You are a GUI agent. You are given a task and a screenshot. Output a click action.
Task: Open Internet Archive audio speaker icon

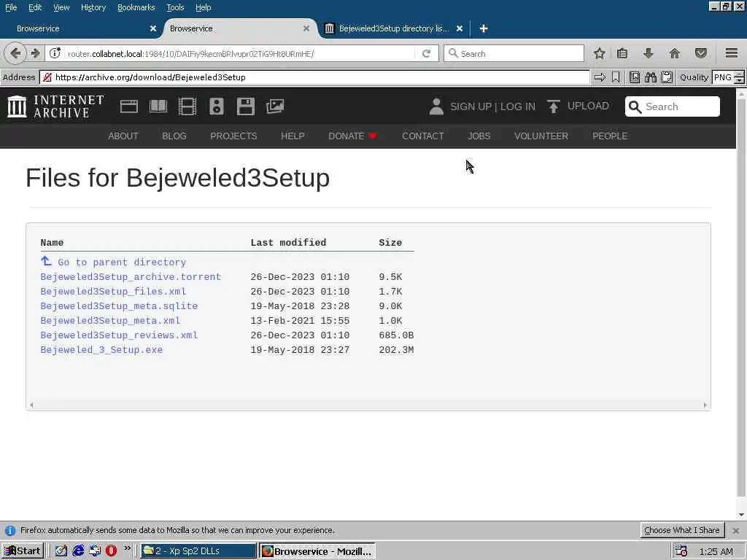pyautogui.click(x=216, y=106)
